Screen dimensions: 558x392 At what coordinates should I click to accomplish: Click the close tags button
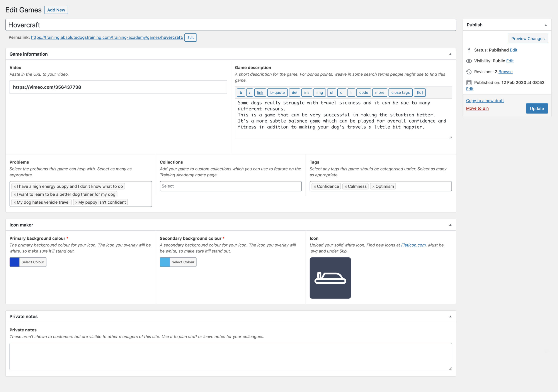[x=400, y=93]
